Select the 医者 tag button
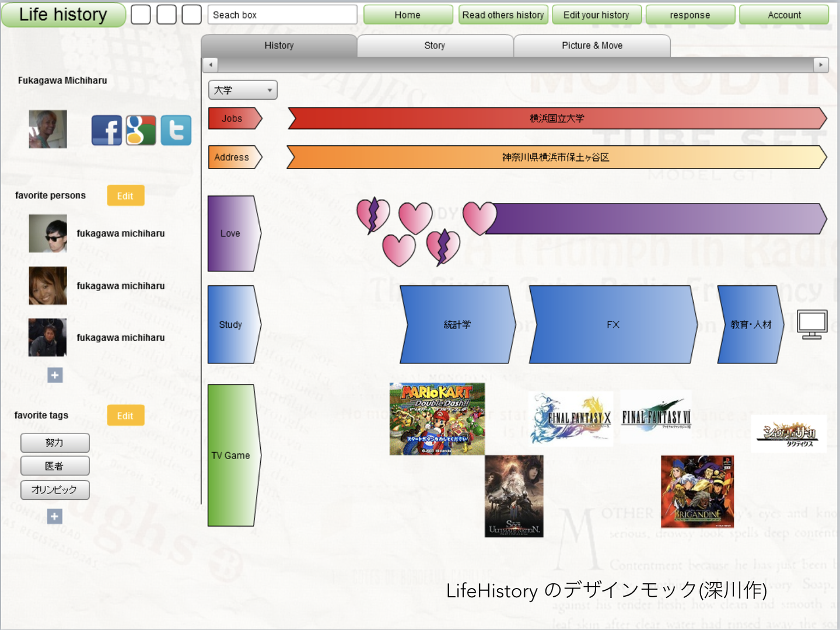The height and width of the screenshot is (630, 840). pos(55,466)
